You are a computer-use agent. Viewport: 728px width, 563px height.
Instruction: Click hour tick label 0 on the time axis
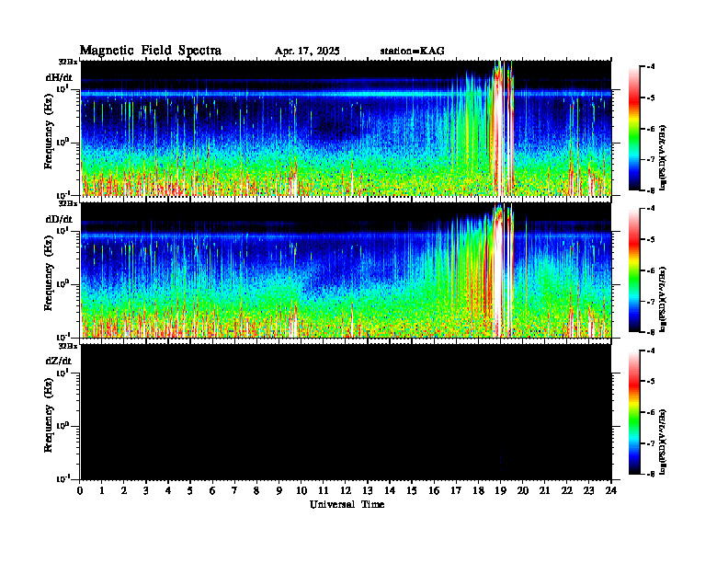(x=80, y=490)
